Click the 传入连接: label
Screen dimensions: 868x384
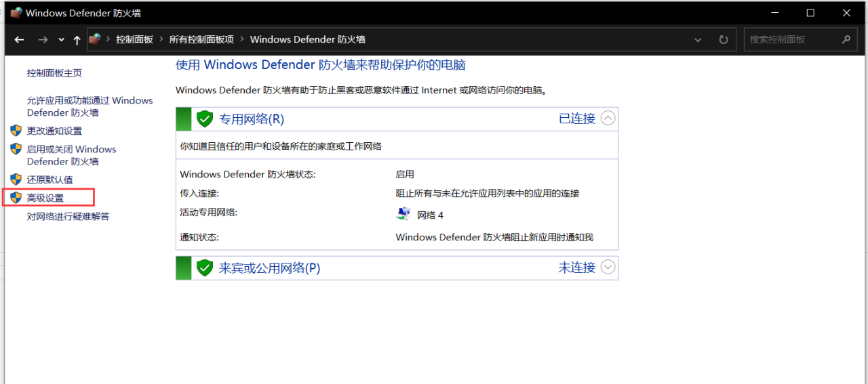coord(199,193)
